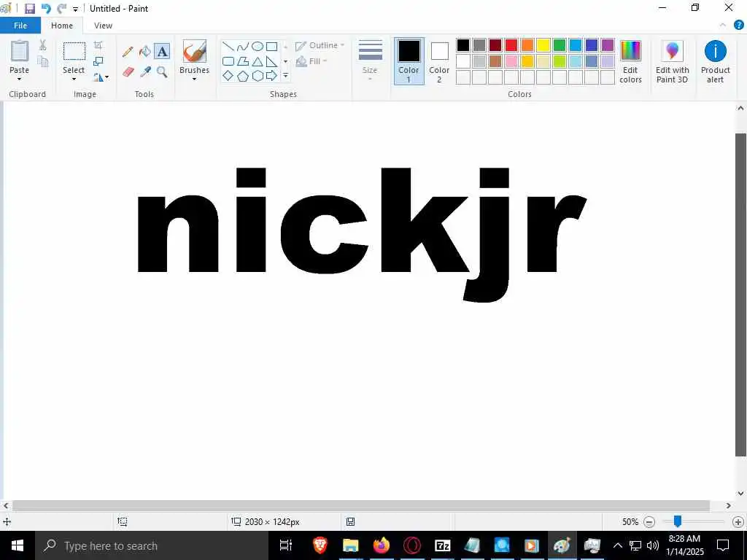
Task: Pick the Triangle shape
Action: coord(258,61)
